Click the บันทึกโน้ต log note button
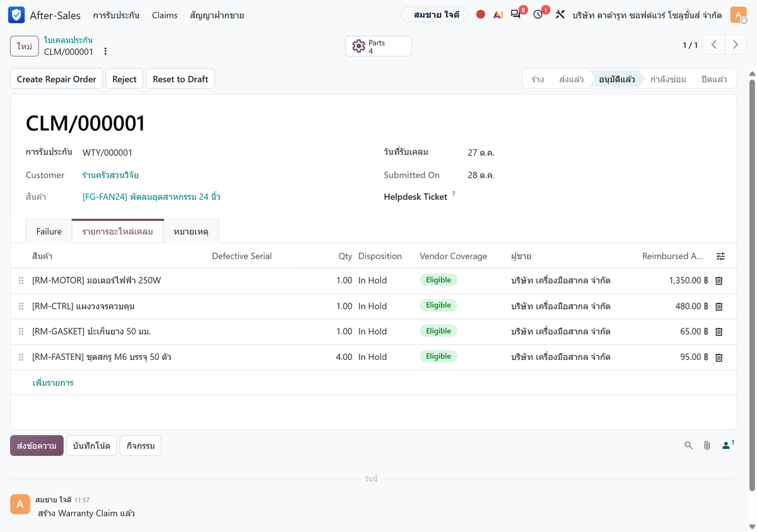 pos(91,446)
